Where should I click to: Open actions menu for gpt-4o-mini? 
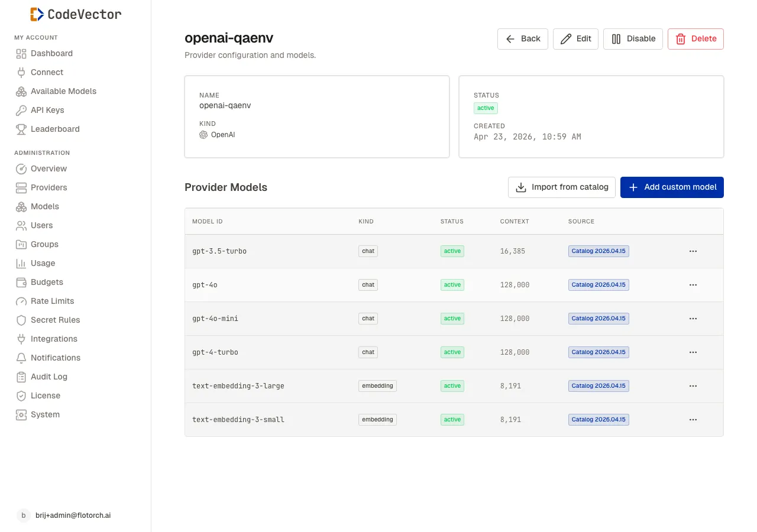(x=693, y=319)
